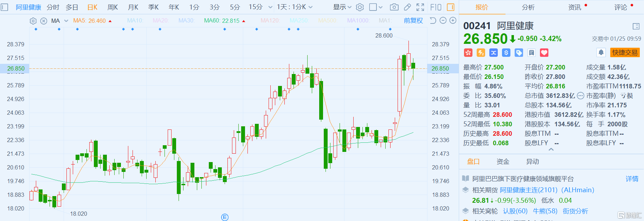Zoom out chart with minus icon

coord(443,20)
